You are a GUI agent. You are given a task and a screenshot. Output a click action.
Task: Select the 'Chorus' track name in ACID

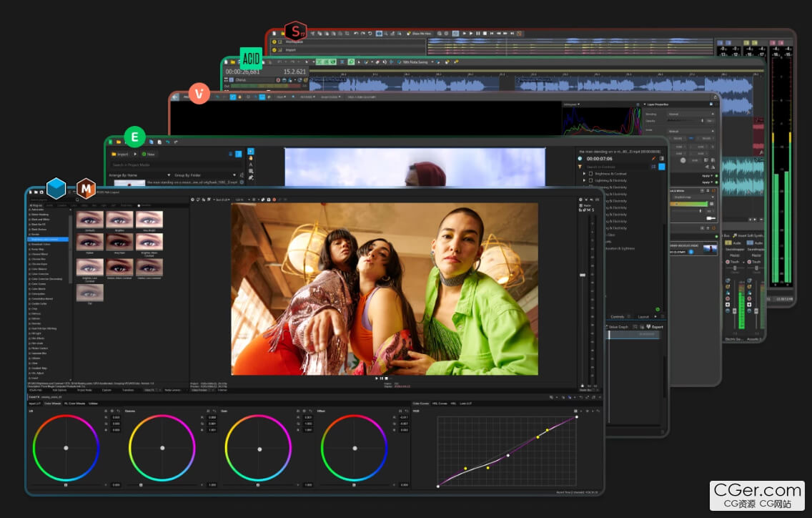click(241, 80)
